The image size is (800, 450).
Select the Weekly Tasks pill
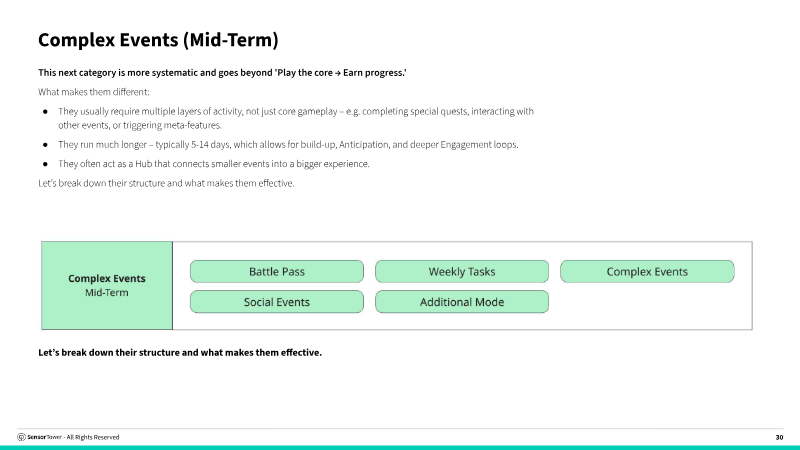coord(461,272)
